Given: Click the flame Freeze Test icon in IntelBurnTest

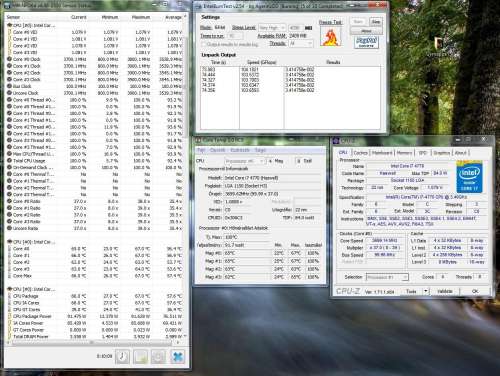Looking at the screenshot, I should 331,37.
